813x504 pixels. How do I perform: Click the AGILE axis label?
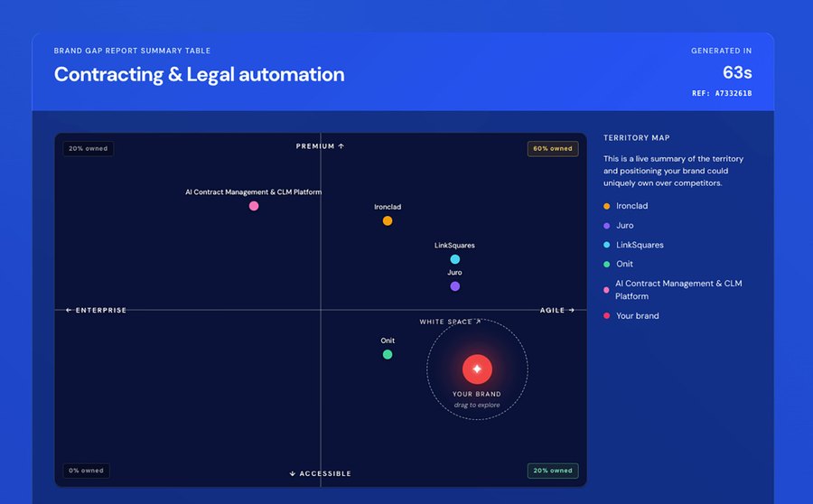pos(557,310)
